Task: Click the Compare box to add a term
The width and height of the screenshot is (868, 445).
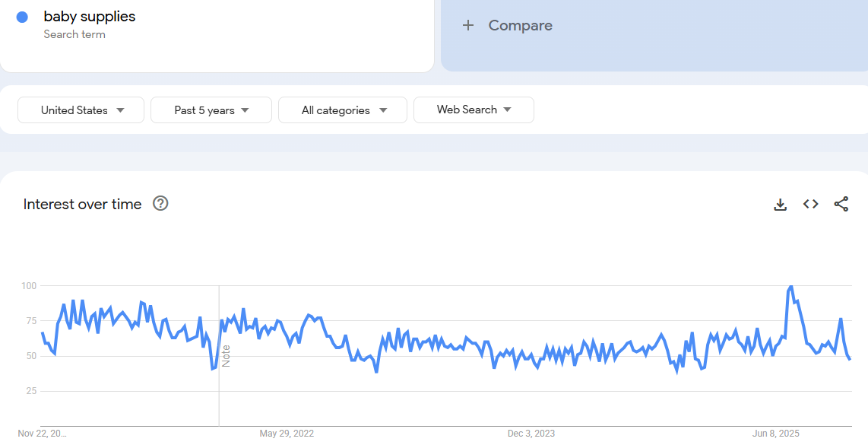Action: click(520, 25)
